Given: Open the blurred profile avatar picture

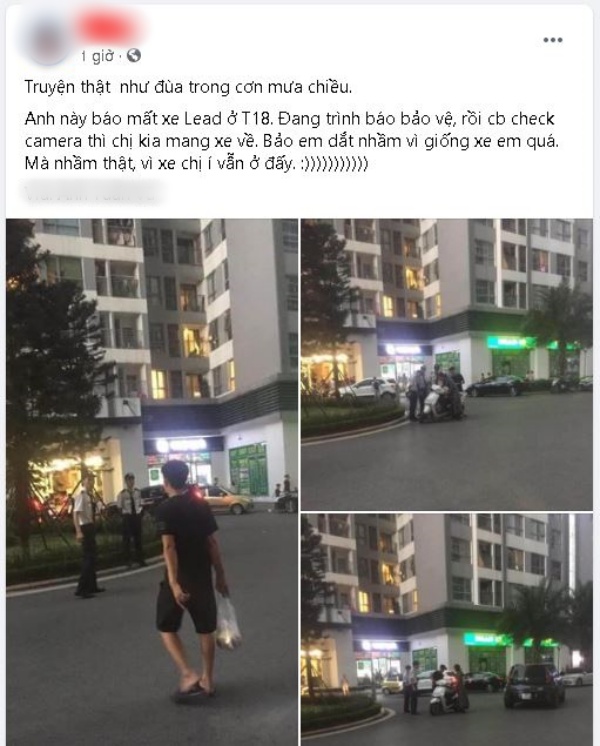Looking at the screenshot, I should (46, 39).
